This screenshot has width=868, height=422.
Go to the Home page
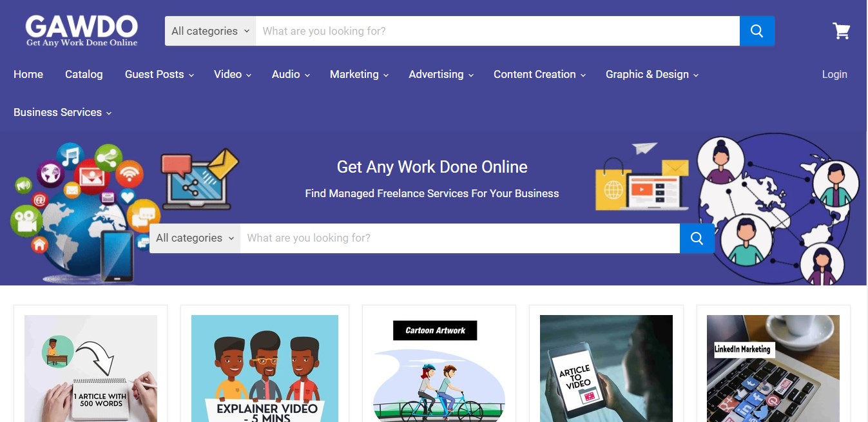click(28, 75)
